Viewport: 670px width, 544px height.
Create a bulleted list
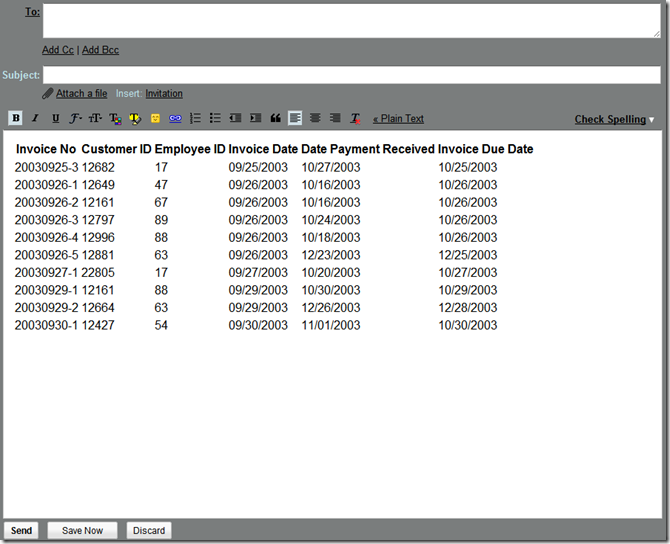pos(215,118)
